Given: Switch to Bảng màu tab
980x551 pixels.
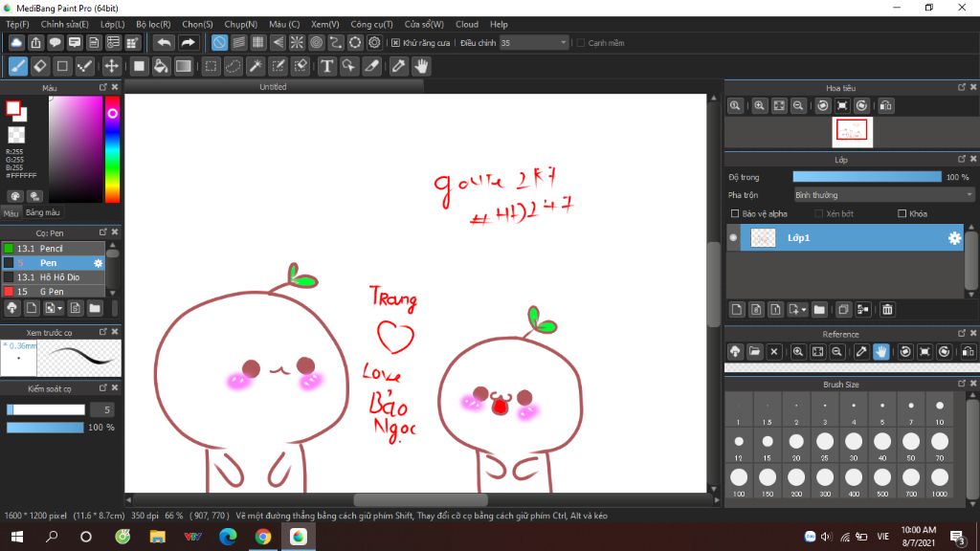Looking at the screenshot, I should click(42, 212).
